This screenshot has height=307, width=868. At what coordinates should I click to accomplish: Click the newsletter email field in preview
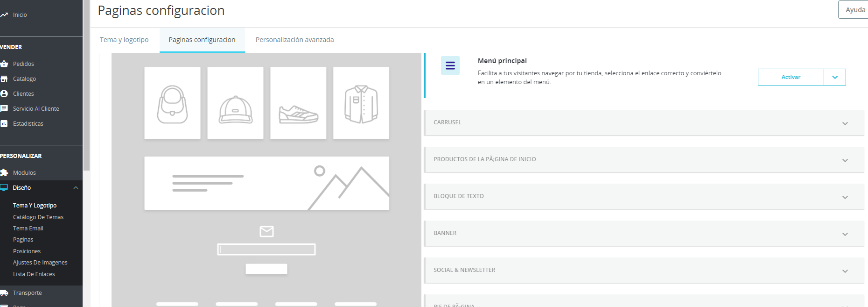point(266,250)
